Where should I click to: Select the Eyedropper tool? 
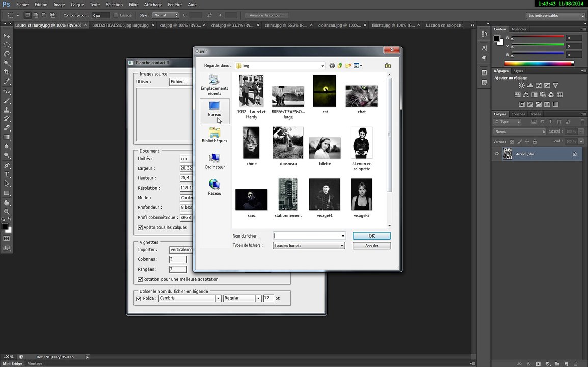(7, 82)
